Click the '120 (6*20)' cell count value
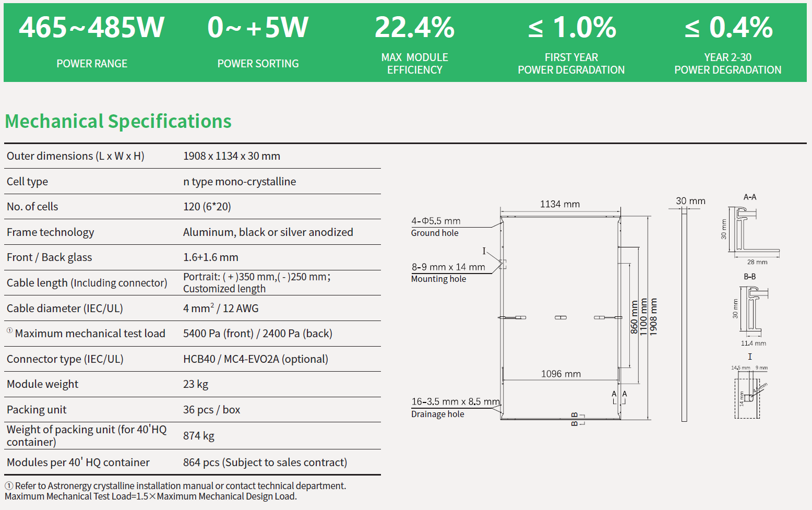Image resolution: width=812 pixels, height=510 pixels. 207,207
